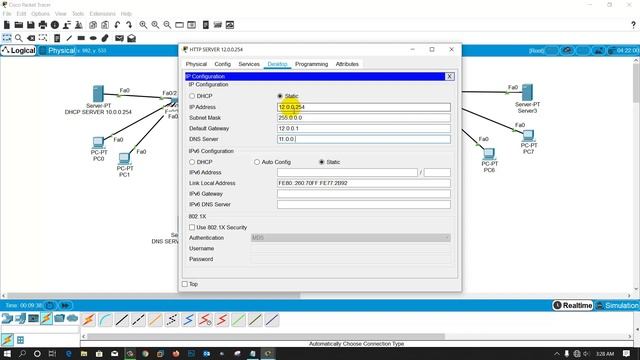This screenshot has height=360, width=640.
Task: Click the IP Address input field
Action: pyautogui.click(x=364, y=107)
